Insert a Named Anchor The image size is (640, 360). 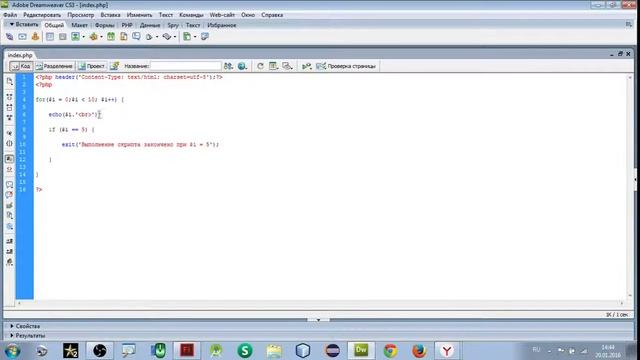click(36, 37)
